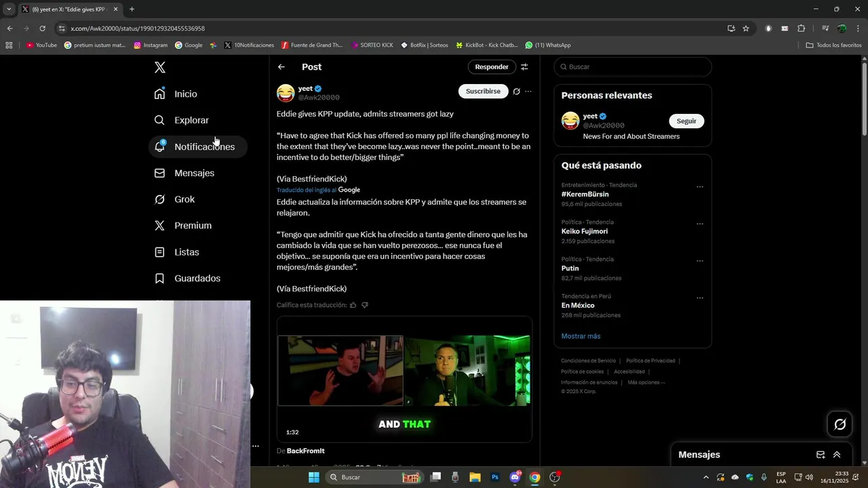Open Condiciones de Servicio footer link
Screen dimensions: 868x488
588,361
